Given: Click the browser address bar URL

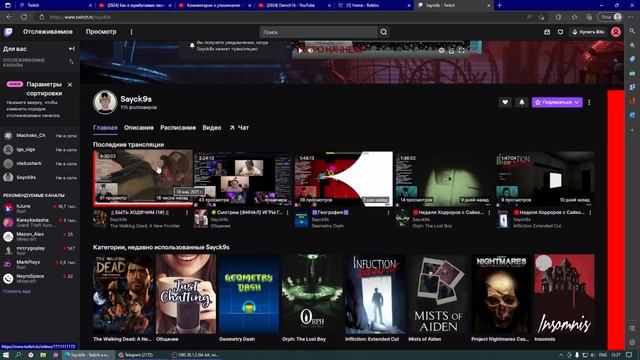Looking at the screenshot, I should tap(80, 17).
